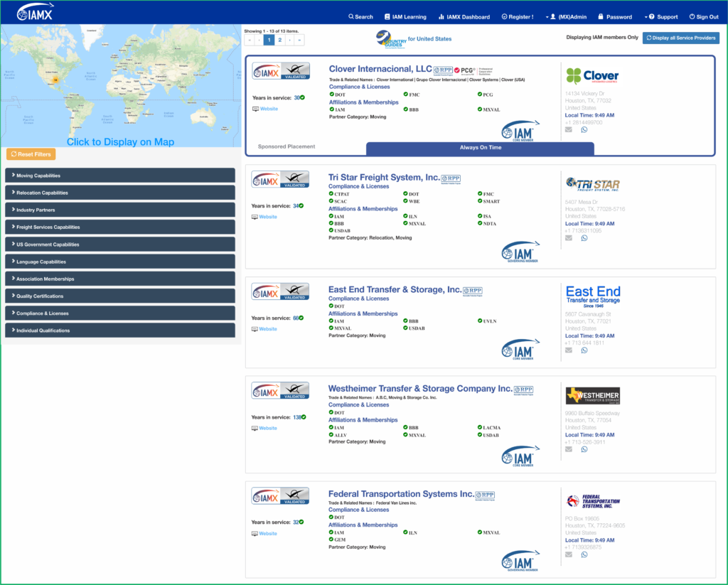The width and height of the screenshot is (728, 585).
Task: Click the IAMX logo in header
Action: tap(36, 12)
